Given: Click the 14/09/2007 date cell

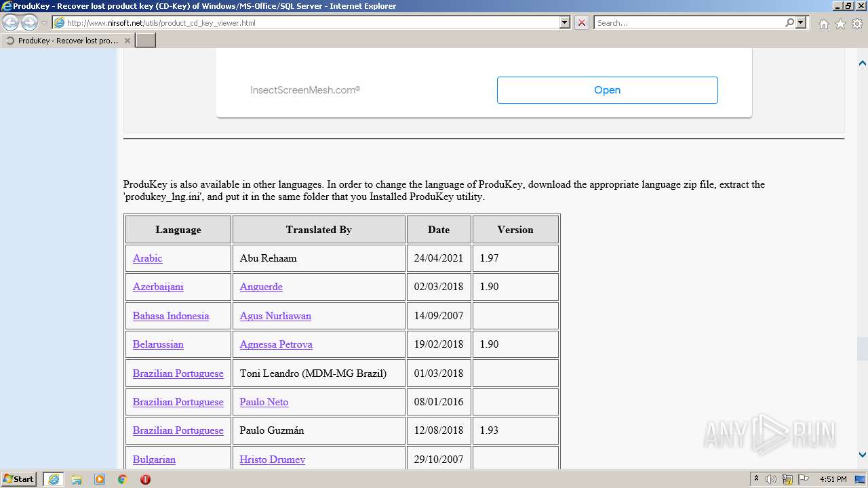Looking at the screenshot, I should (439, 316).
